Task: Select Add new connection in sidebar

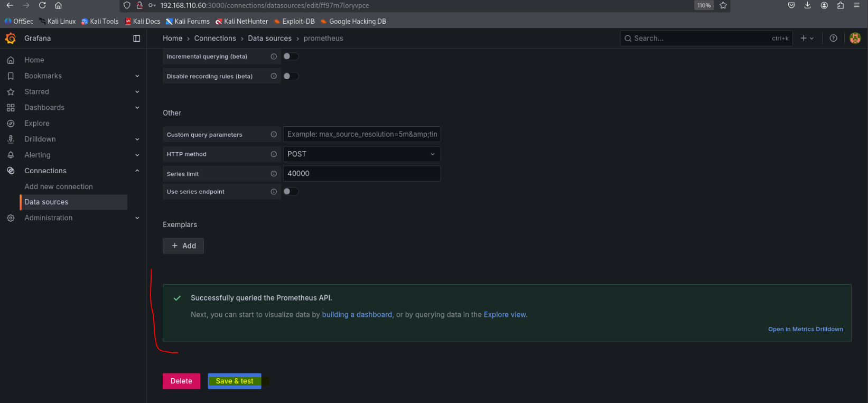Action: pyautogui.click(x=59, y=187)
